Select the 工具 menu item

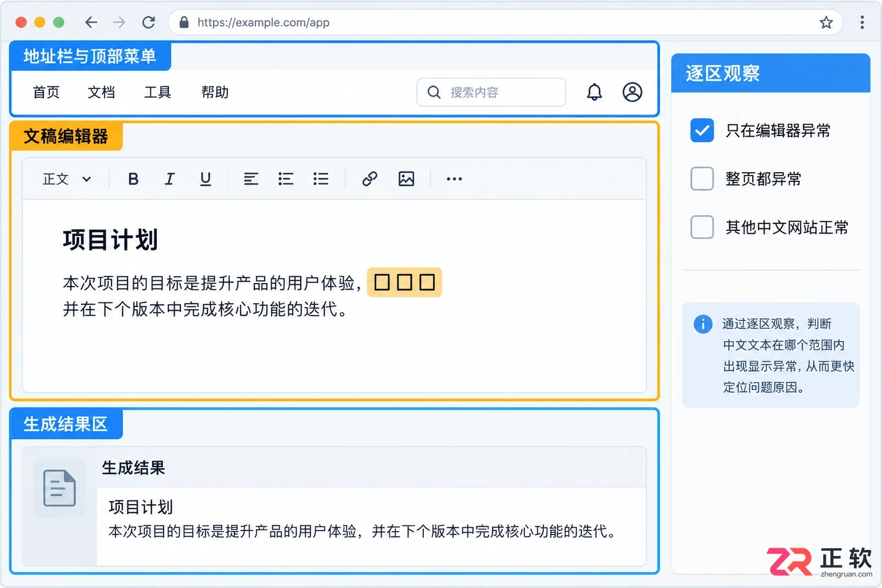(157, 92)
